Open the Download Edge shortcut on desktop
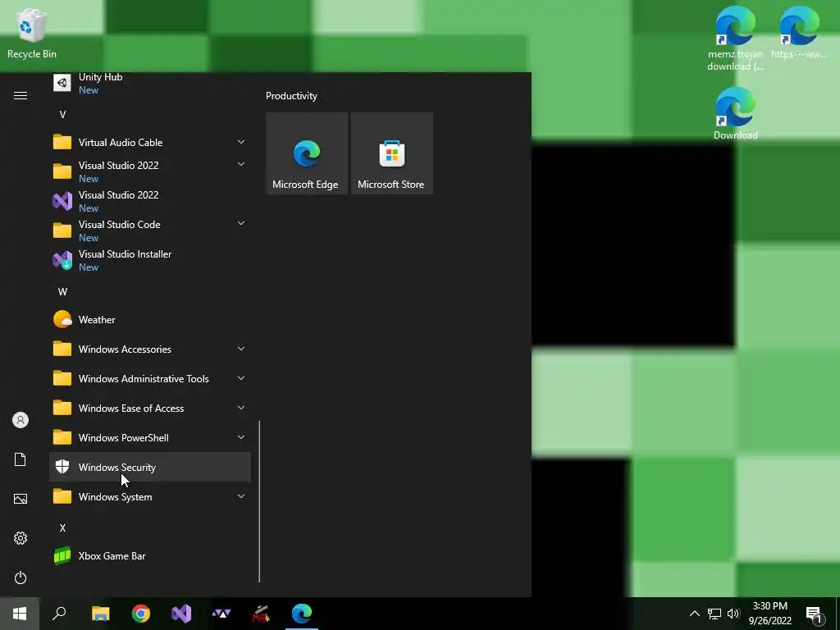 point(735,113)
